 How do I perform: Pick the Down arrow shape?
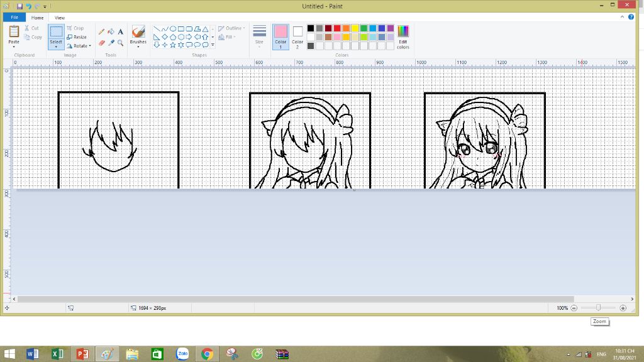pyautogui.click(x=157, y=45)
